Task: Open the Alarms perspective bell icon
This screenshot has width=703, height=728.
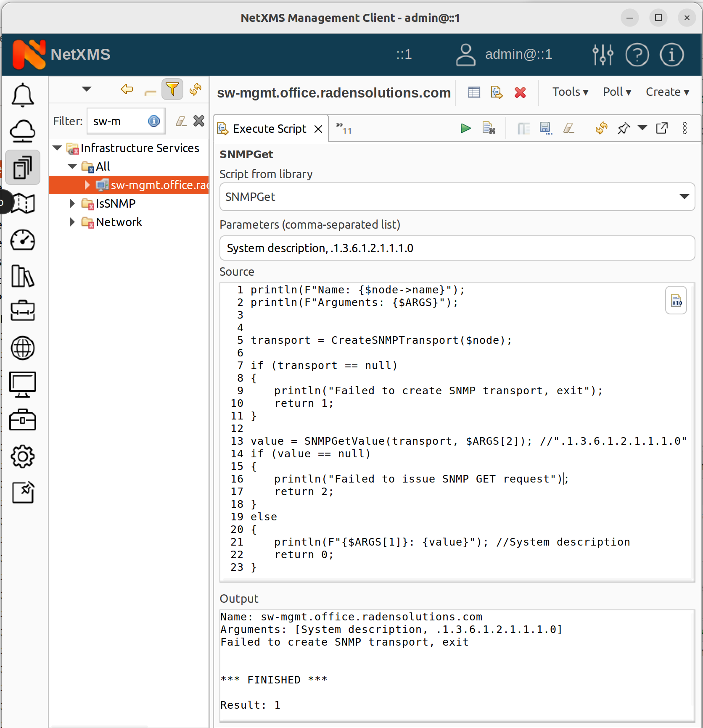Action: [x=23, y=95]
